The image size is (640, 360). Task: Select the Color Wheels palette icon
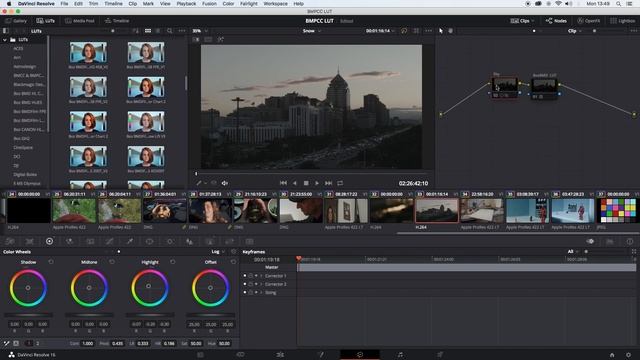pos(49,241)
